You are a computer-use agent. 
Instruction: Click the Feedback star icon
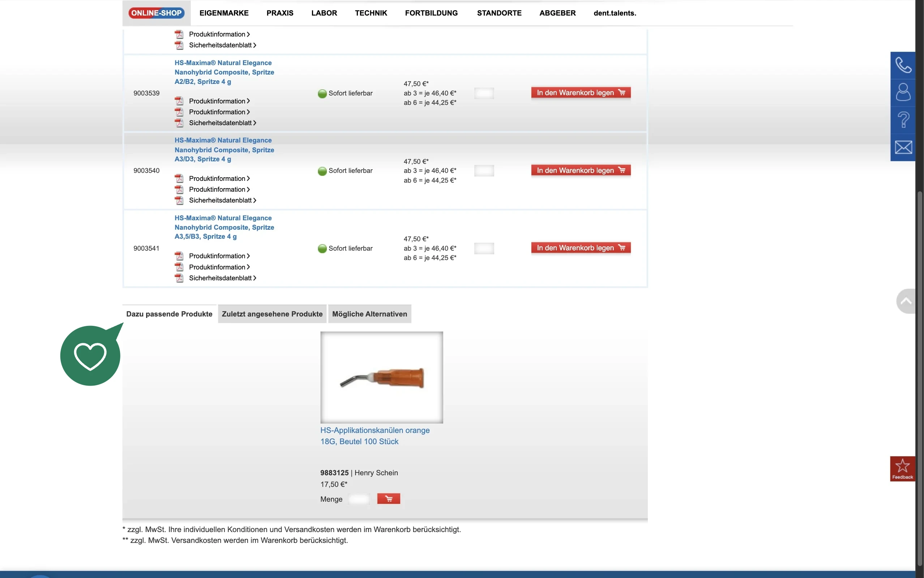pos(903,469)
